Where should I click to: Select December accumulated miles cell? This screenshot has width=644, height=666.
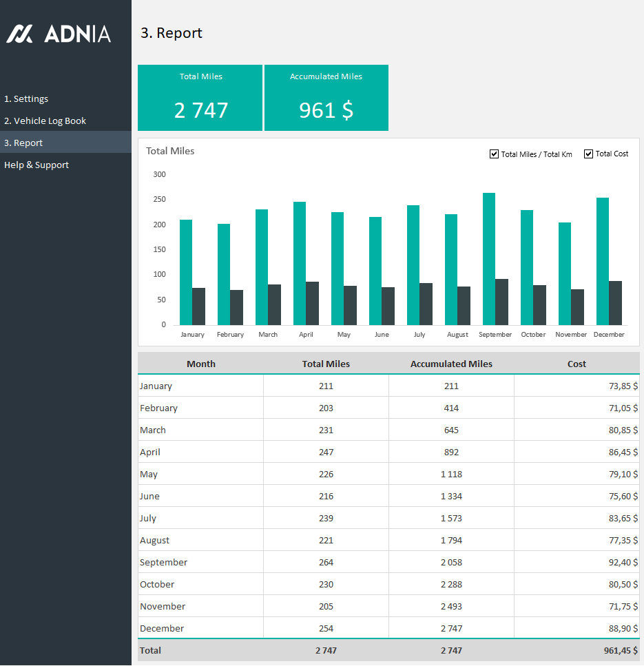[x=451, y=629]
